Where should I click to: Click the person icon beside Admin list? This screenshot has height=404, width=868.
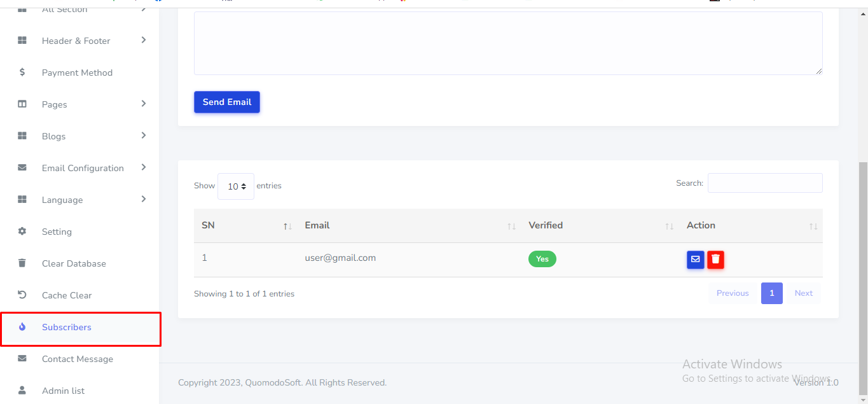pyautogui.click(x=22, y=390)
